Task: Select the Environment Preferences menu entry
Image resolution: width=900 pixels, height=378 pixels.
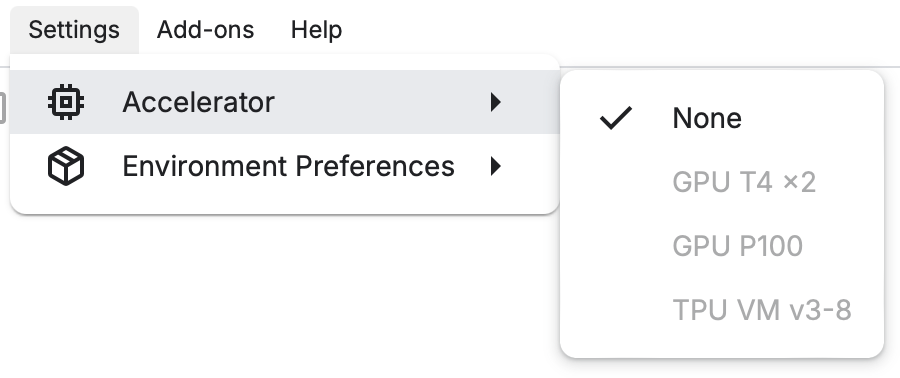Action: pyautogui.click(x=285, y=166)
